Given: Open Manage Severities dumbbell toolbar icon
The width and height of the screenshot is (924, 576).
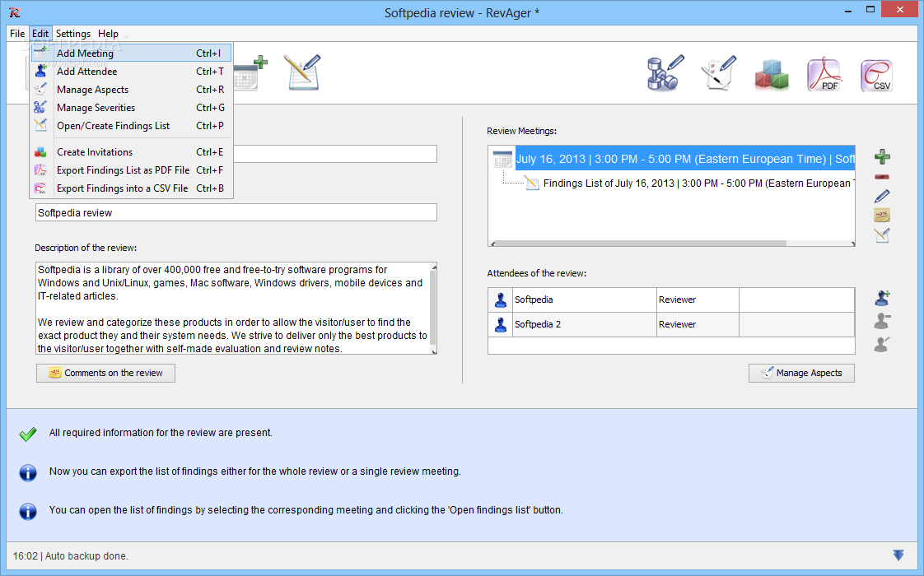Looking at the screenshot, I should coord(666,73).
